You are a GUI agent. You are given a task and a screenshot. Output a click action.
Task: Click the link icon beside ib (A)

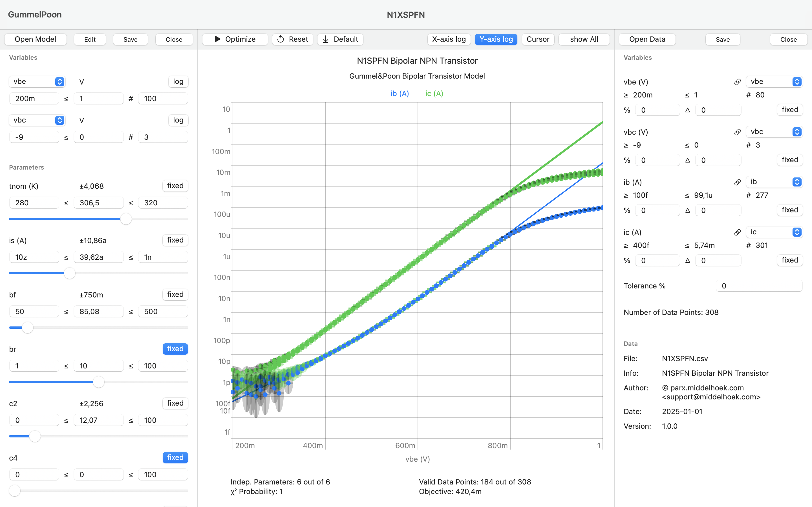tap(737, 182)
